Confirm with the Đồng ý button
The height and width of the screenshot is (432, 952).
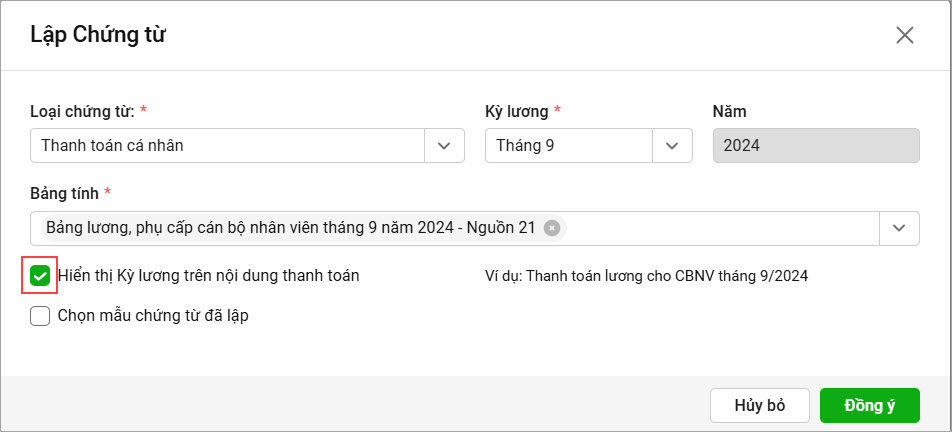(x=870, y=405)
